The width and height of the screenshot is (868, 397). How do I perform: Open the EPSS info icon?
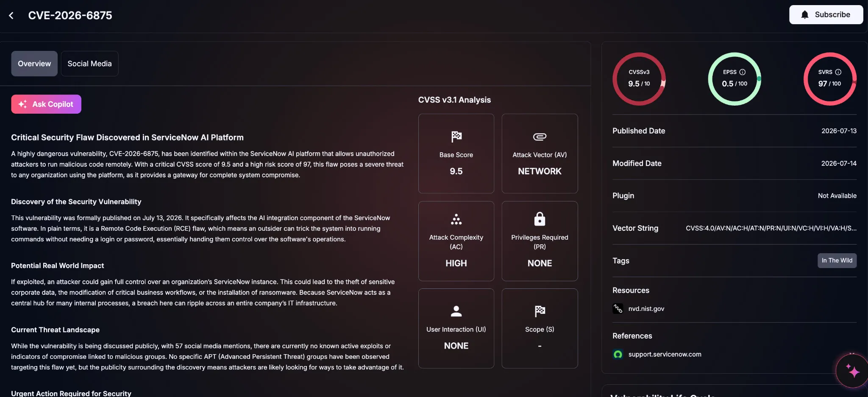742,72
